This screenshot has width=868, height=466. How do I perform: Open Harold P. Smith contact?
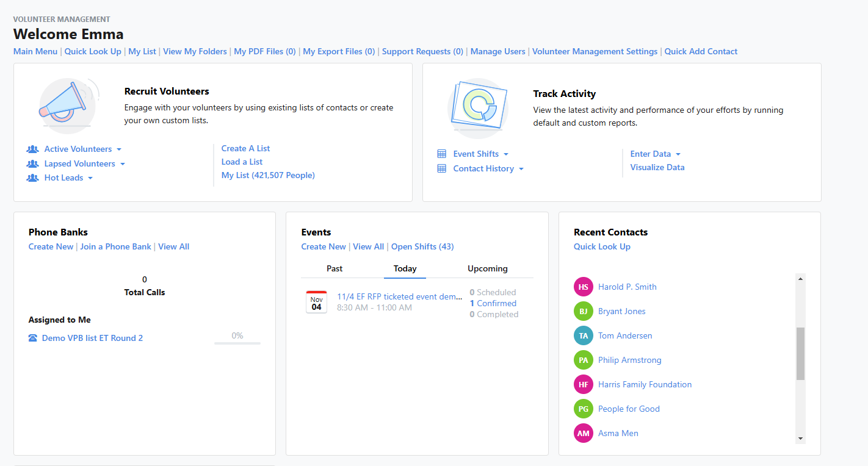(627, 287)
